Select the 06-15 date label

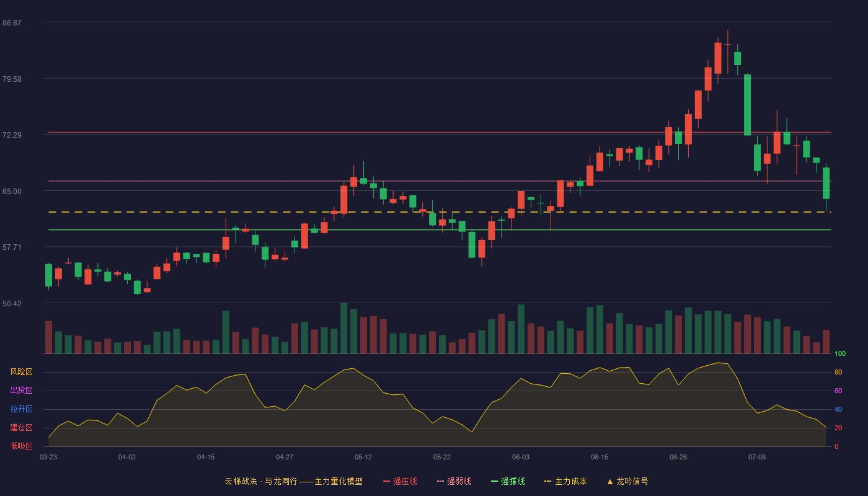coord(600,457)
